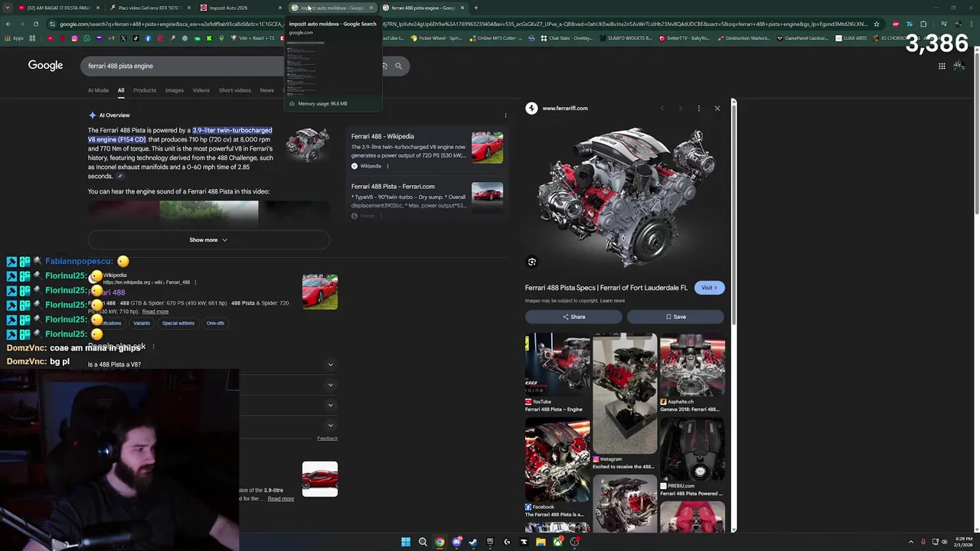Open tab search dropdown arrow in Chrome
The image size is (980, 551).
click(8, 8)
